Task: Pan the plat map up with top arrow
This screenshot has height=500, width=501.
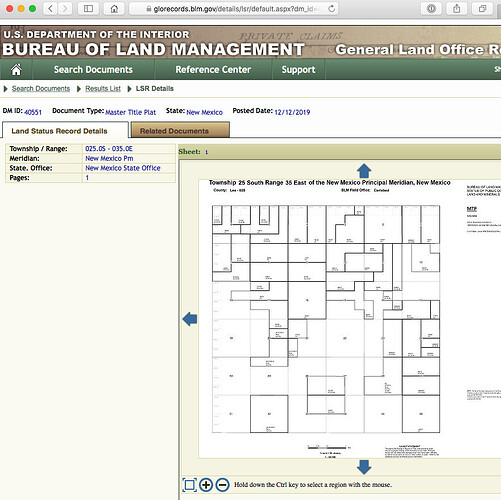Action: click(x=364, y=171)
